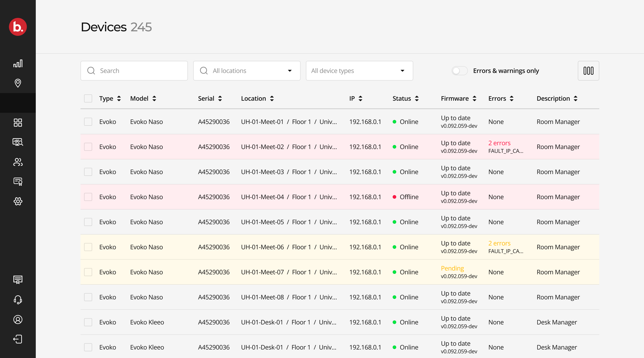Click Online status in Meet-01 row
Image resolution: width=644 pixels, height=358 pixels.
point(405,122)
